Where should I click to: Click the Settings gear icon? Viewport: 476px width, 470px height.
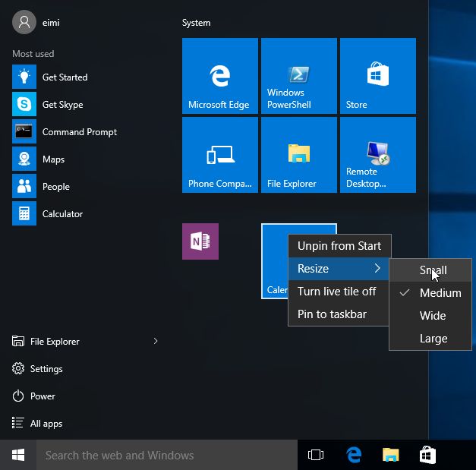[18, 368]
